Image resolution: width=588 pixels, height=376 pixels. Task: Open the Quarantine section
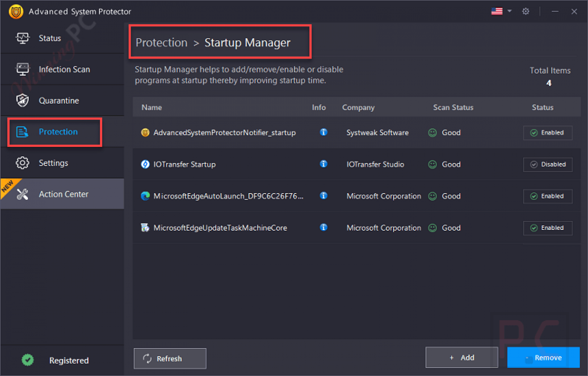coord(62,101)
